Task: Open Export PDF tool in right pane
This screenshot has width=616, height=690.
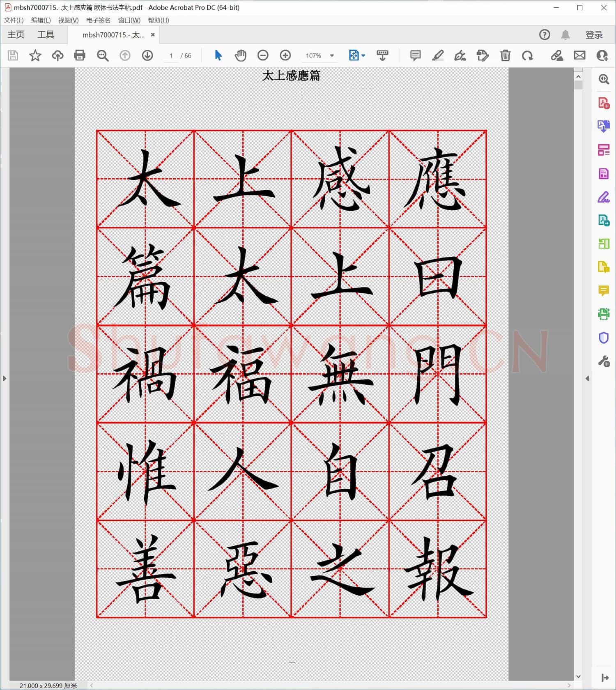Action: (x=604, y=126)
